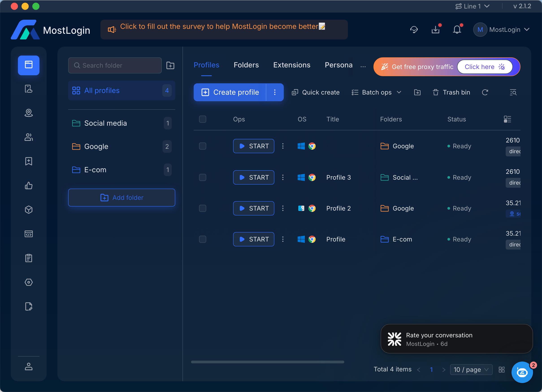Open the Google folder in sidebar

[122, 146]
